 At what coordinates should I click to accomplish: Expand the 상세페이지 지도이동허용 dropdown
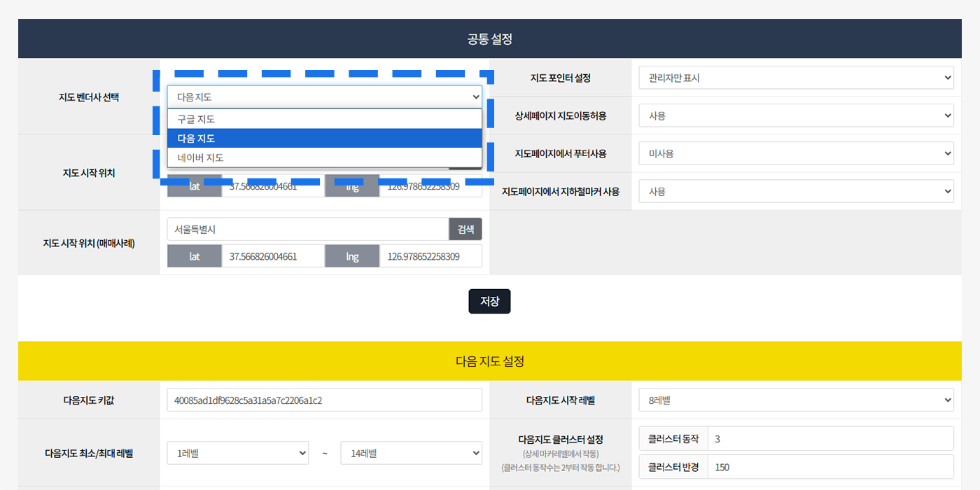coord(796,115)
